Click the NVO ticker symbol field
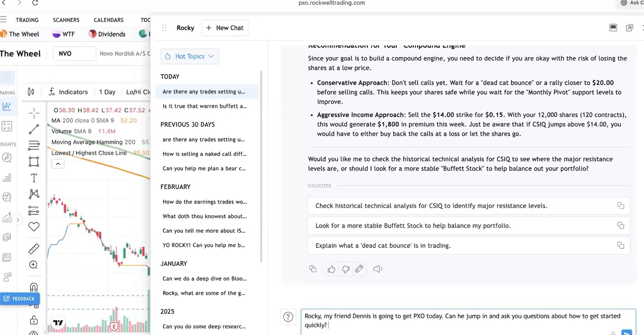This screenshot has width=644, height=335. [74, 54]
